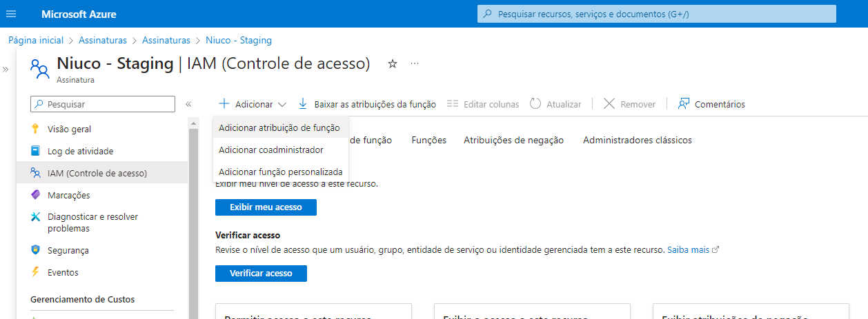Favorite this page with the star icon
The image size is (868, 319).
click(393, 64)
